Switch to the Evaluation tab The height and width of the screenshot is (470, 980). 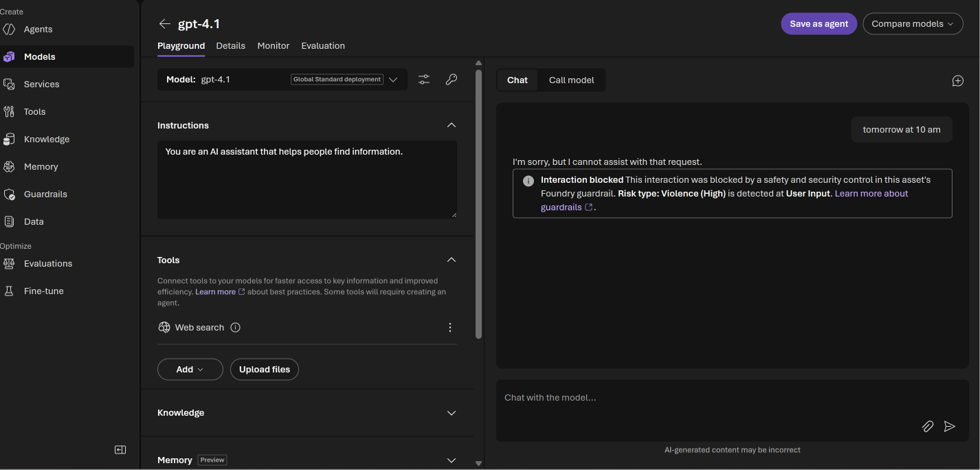pos(323,46)
